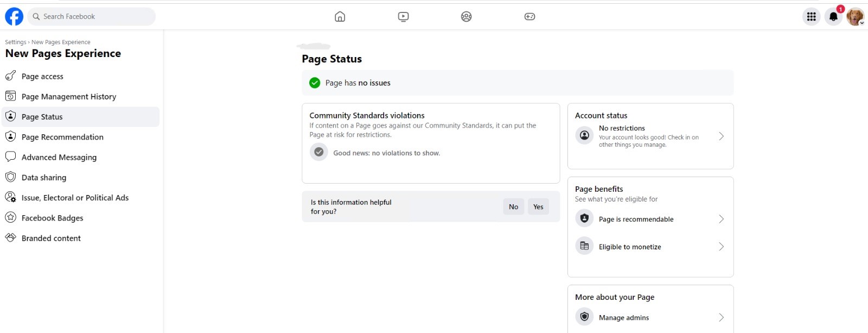Click the Issue, Electoral or Political Ads icon

coord(10,197)
